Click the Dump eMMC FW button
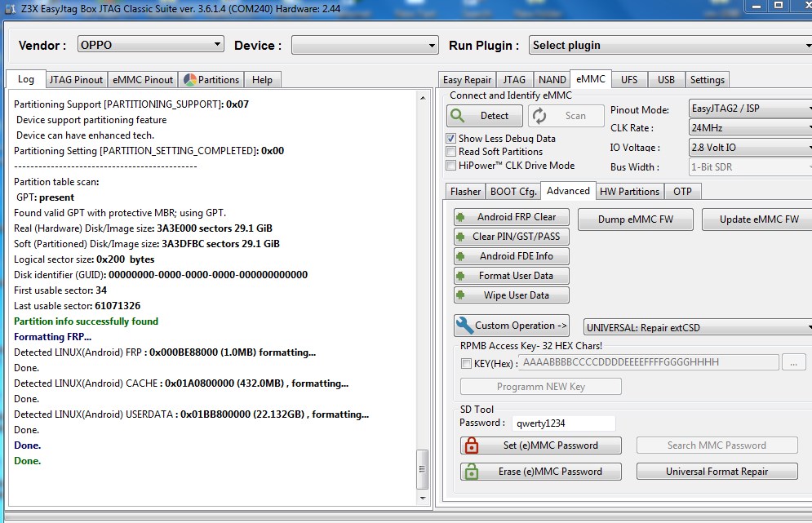 636,219
